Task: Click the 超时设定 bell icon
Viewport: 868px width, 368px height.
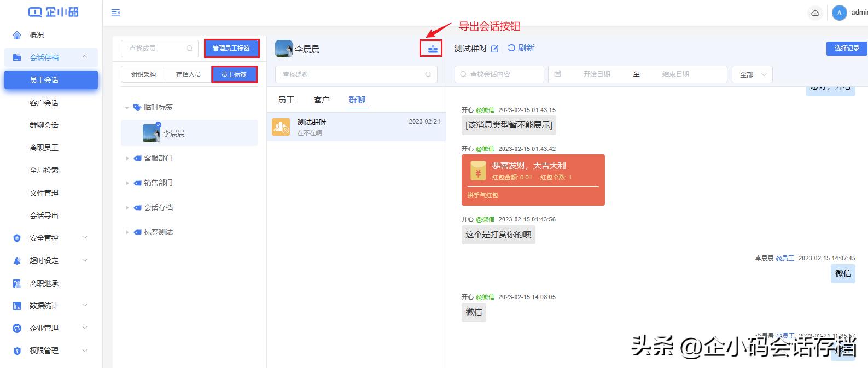Action: point(17,261)
